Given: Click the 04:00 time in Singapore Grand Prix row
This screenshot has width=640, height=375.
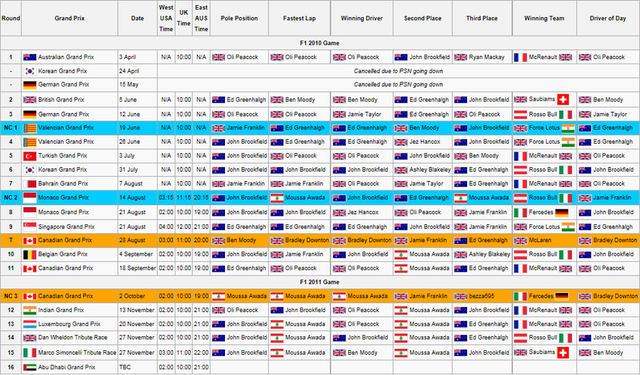Looking at the screenshot, I should pos(166,226).
